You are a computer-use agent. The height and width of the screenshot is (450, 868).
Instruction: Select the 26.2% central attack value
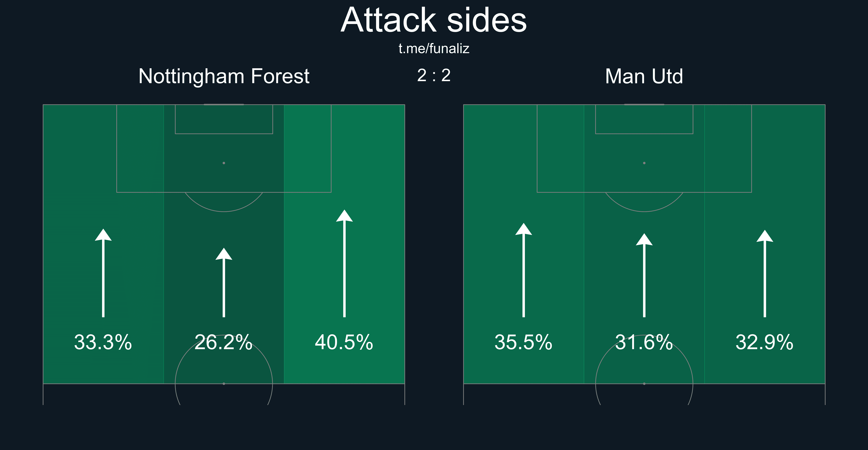pos(224,342)
